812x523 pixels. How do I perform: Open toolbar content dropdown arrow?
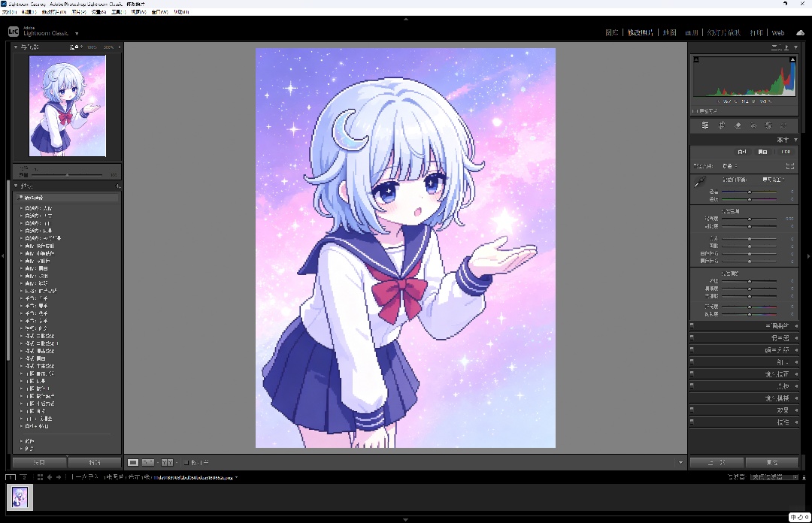point(680,462)
